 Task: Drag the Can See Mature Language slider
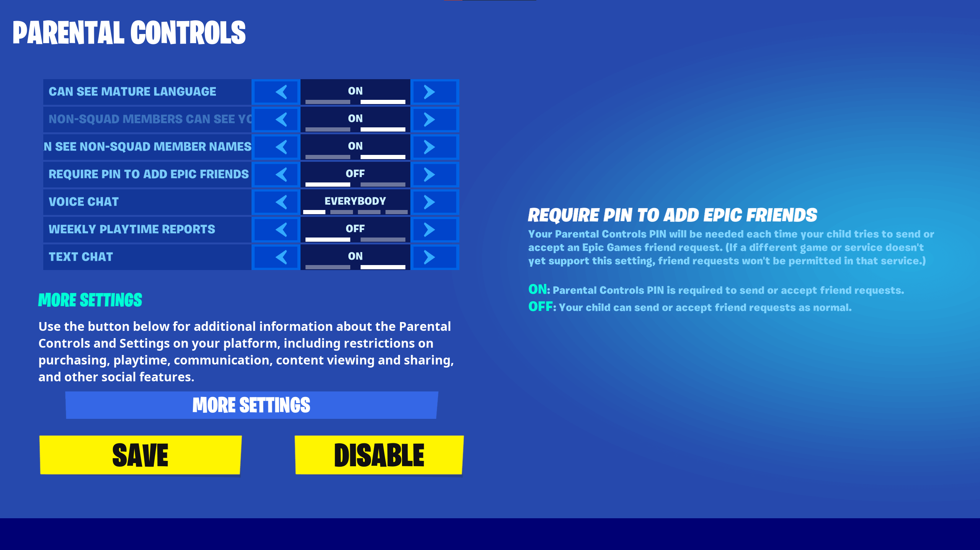click(x=355, y=100)
